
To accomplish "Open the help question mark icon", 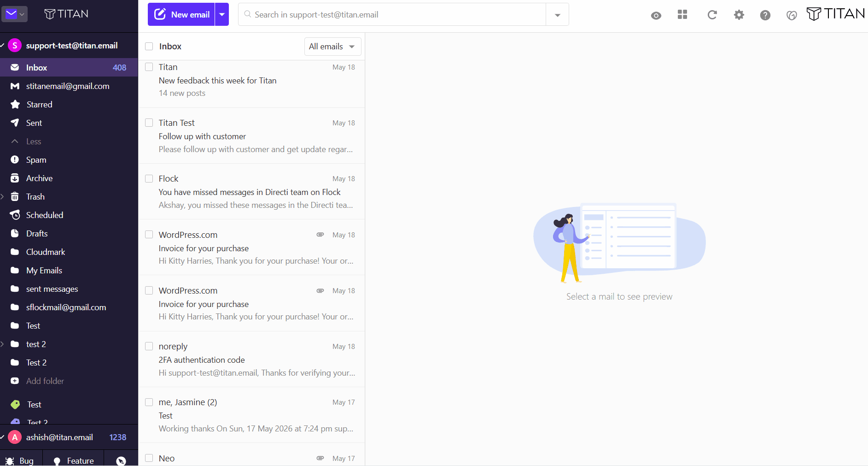I will [765, 15].
